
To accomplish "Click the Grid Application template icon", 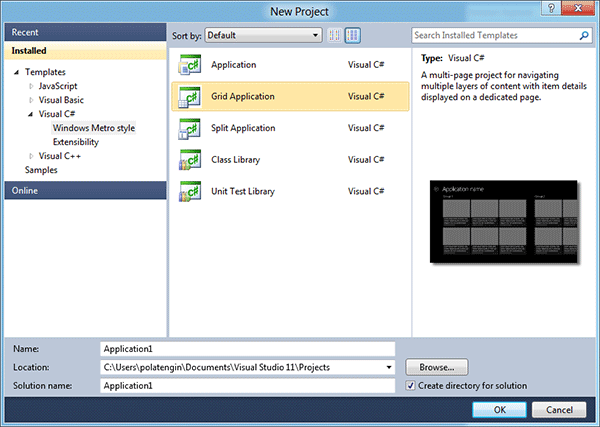I will coord(190,96).
